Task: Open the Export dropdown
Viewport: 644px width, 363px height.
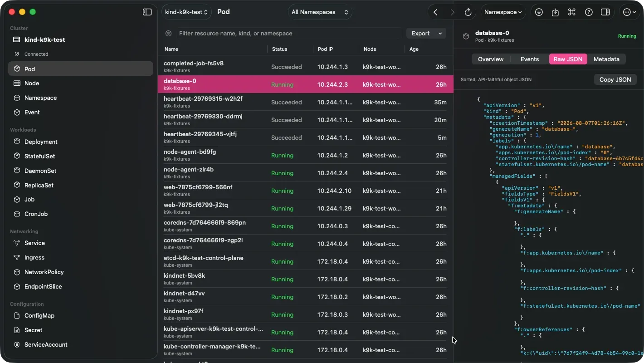Action: pos(426,33)
